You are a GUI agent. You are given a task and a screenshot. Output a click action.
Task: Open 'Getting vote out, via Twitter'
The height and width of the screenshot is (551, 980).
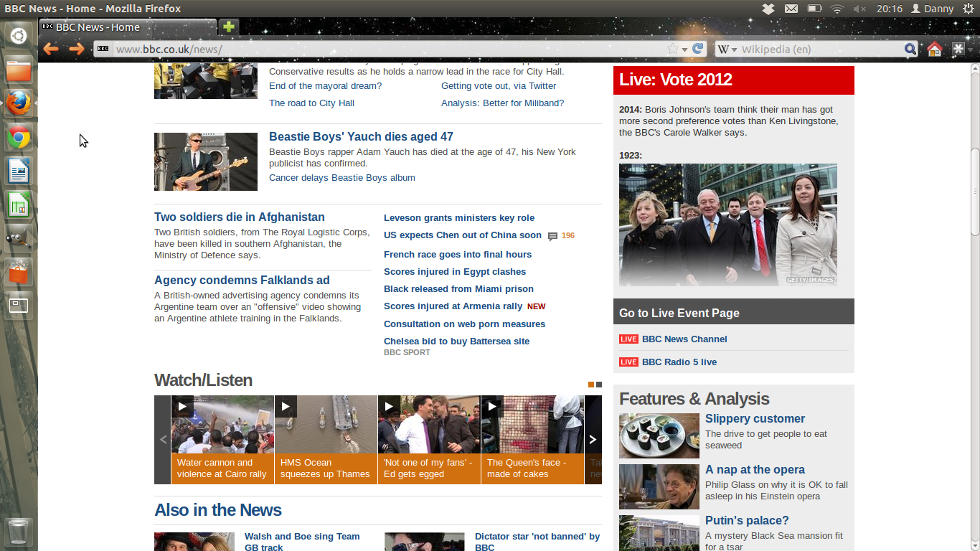click(499, 86)
